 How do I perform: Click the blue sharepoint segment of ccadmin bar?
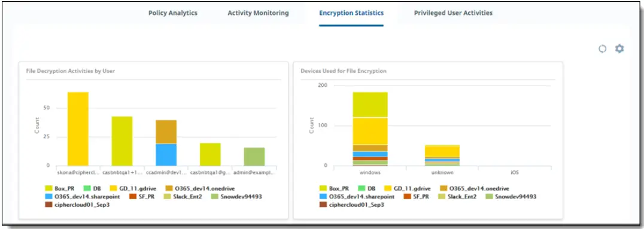166,155
